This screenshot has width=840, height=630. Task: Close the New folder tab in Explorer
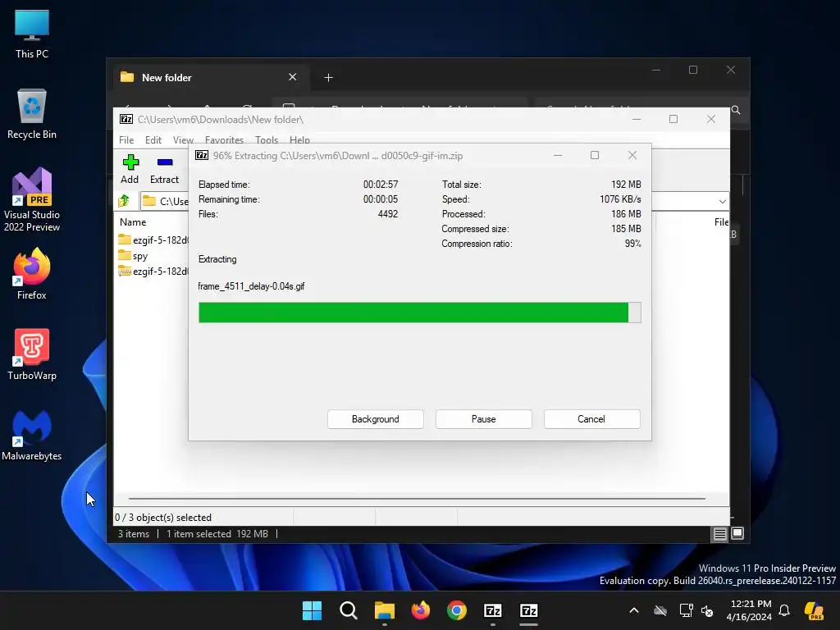(293, 77)
